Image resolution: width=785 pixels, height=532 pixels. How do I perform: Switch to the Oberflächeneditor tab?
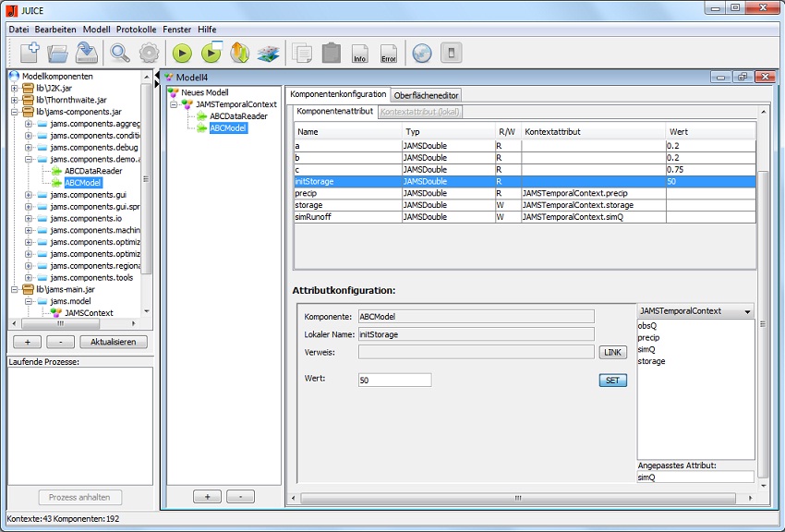point(426,95)
